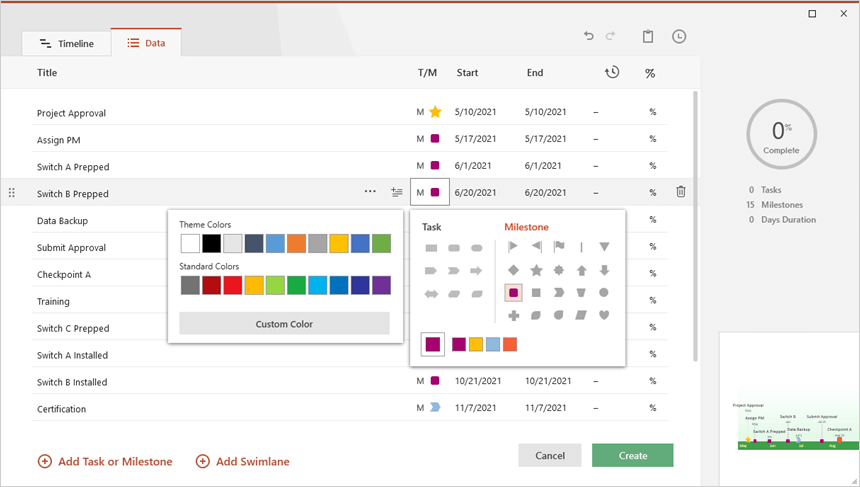
Task: Delete the Switch B Prepped row
Action: click(x=681, y=192)
